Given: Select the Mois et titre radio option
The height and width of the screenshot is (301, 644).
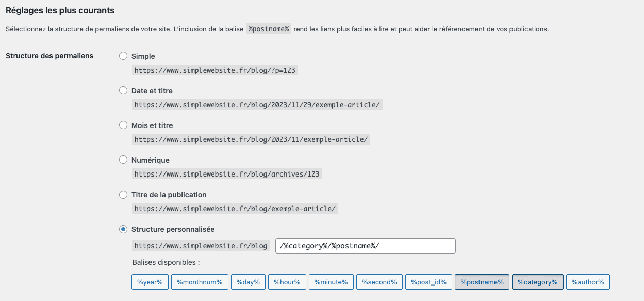Looking at the screenshot, I should pyautogui.click(x=123, y=125).
